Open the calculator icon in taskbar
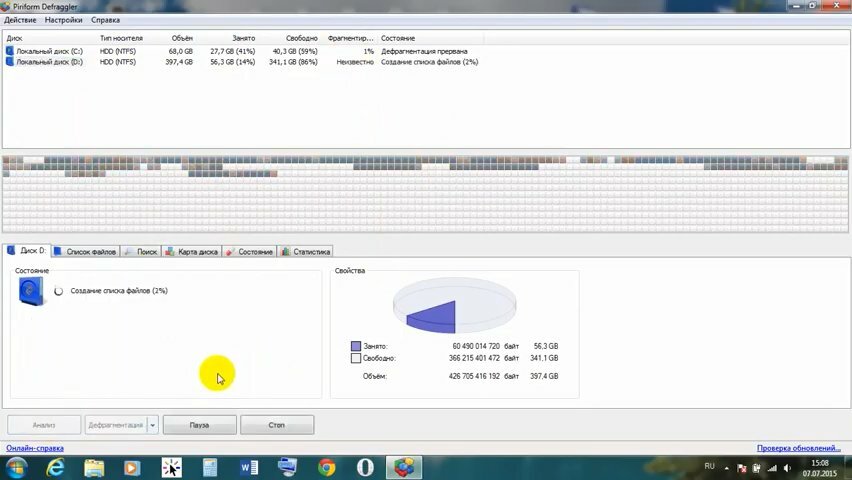Viewport: 852px width, 480px height. (x=210, y=467)
